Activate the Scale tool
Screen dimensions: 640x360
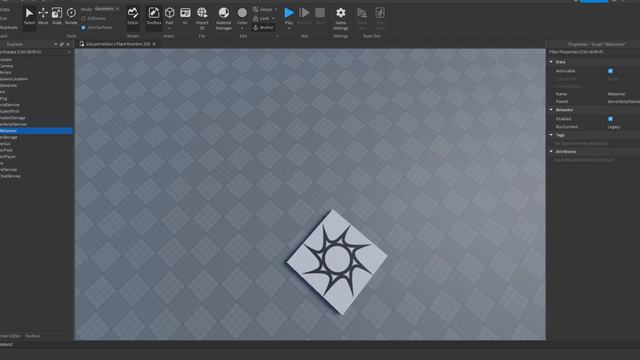pos(57,16)
